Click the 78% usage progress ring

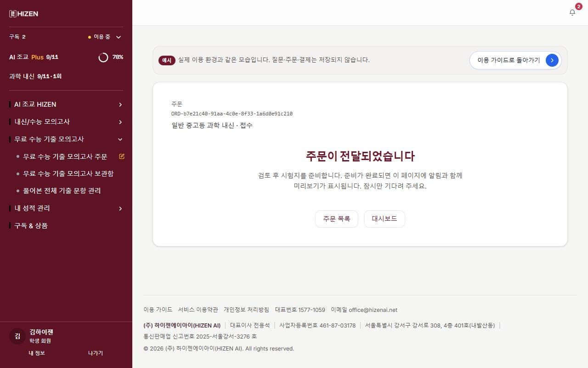pyautogui.click(x=103, y=57)
